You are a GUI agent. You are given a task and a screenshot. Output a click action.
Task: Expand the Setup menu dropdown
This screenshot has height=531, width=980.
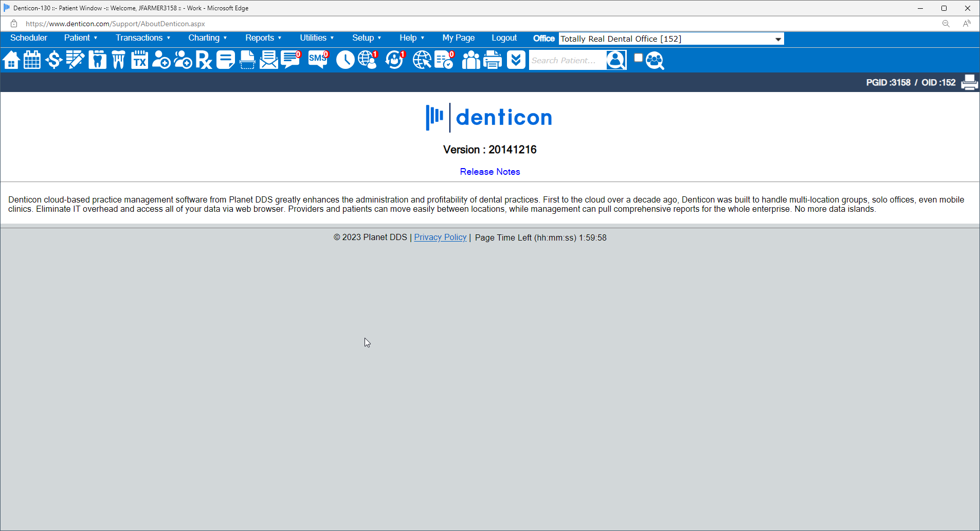367,38
